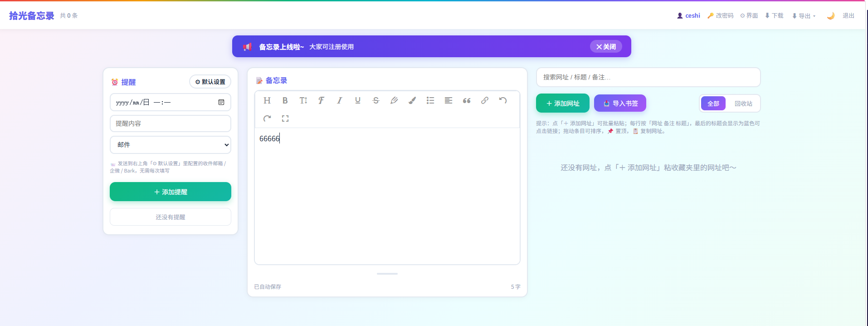The height and width of the screenshot is (326, 868).
Task: Open 改密码 change password
Action: (721, 15)
